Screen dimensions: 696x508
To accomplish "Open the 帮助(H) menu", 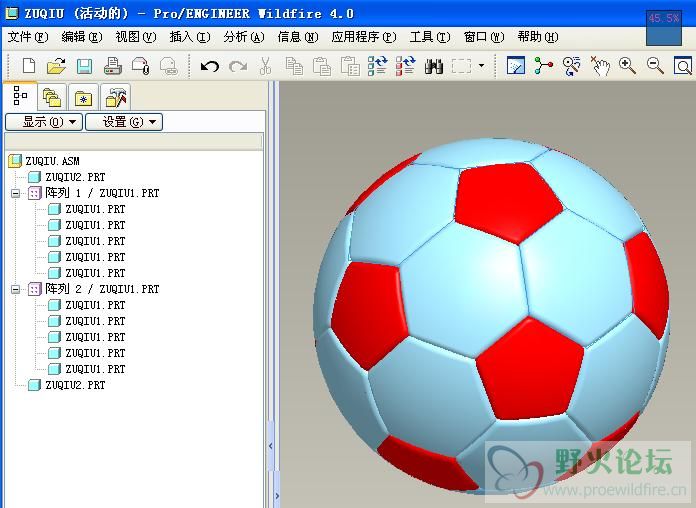I will point(538,37).
